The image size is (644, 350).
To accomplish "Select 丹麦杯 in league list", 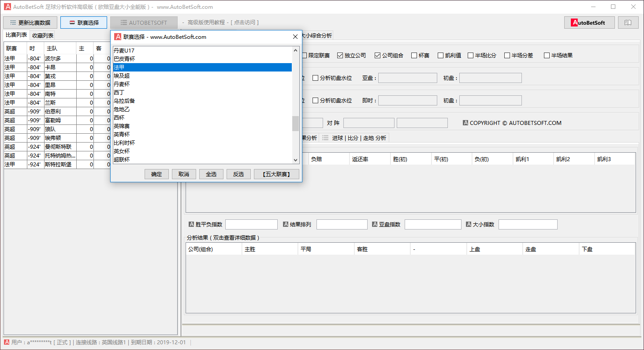I will tap(202, 84).
